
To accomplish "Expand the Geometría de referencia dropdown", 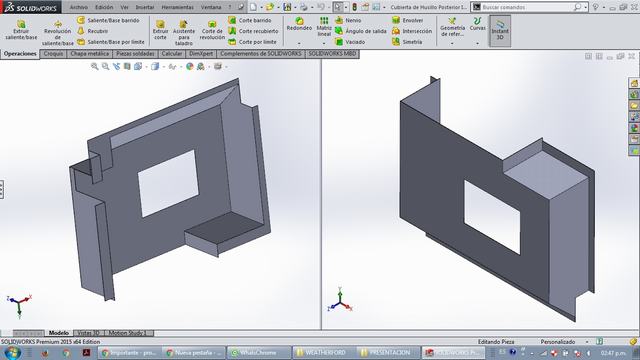I will (x=452, y=43).
